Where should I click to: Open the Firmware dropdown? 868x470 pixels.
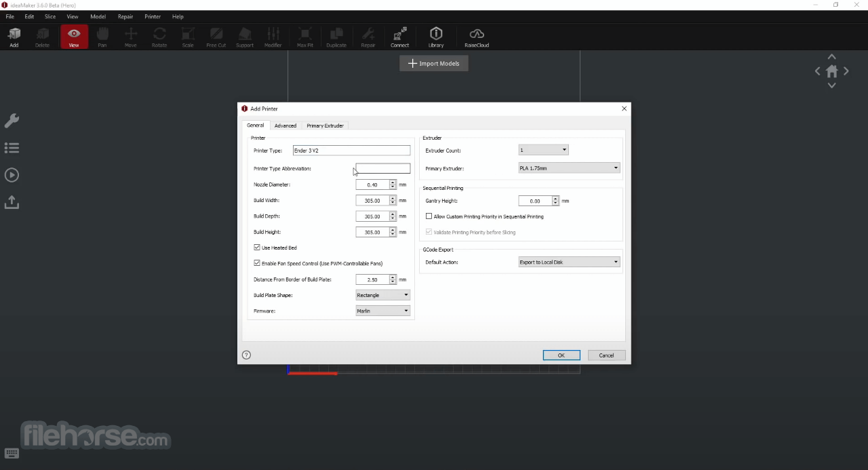tap(383, 311)
